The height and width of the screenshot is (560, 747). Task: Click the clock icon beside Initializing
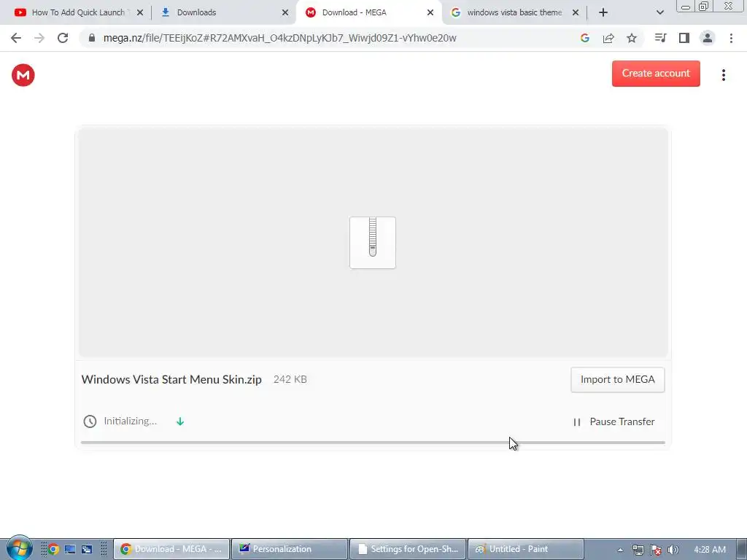tap(90, 421)
